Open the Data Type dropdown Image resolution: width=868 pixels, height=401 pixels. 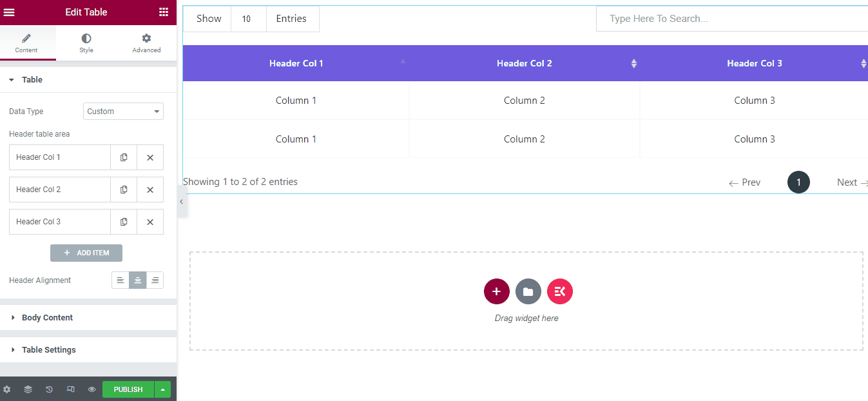pos(122,111)
